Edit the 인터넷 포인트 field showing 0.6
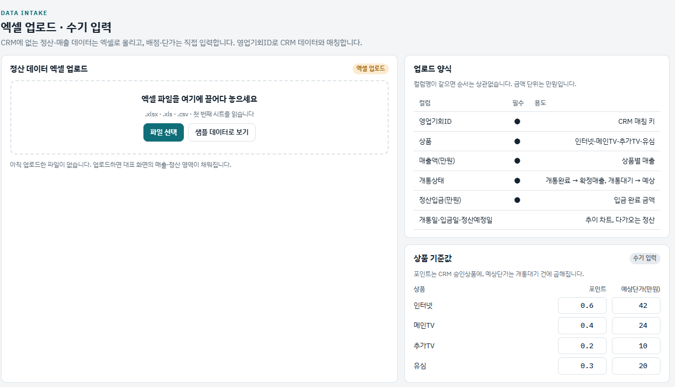675x387 pixels. click(582, 306)
